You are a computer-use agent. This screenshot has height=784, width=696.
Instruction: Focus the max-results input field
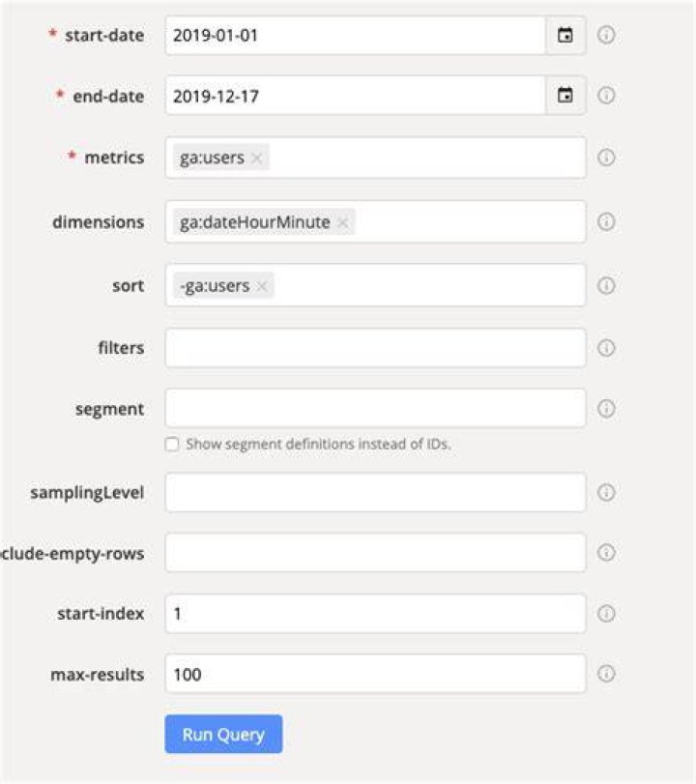click(375, 674)
